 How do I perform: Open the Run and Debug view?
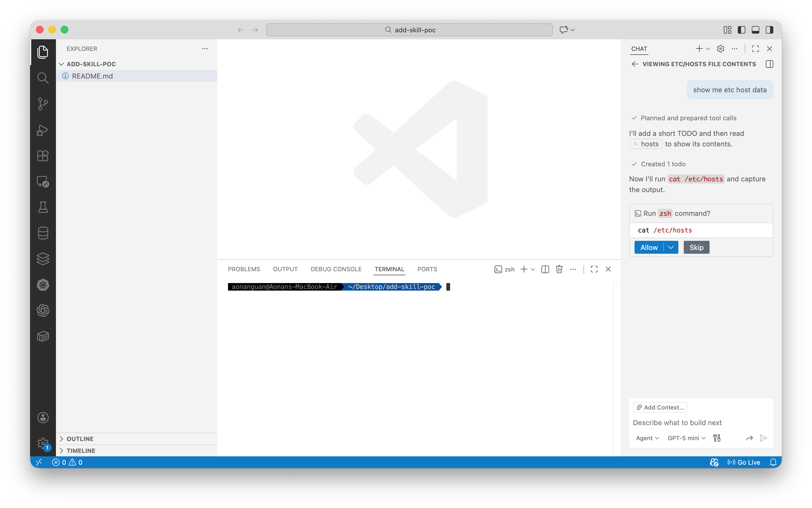click(43, 130)
